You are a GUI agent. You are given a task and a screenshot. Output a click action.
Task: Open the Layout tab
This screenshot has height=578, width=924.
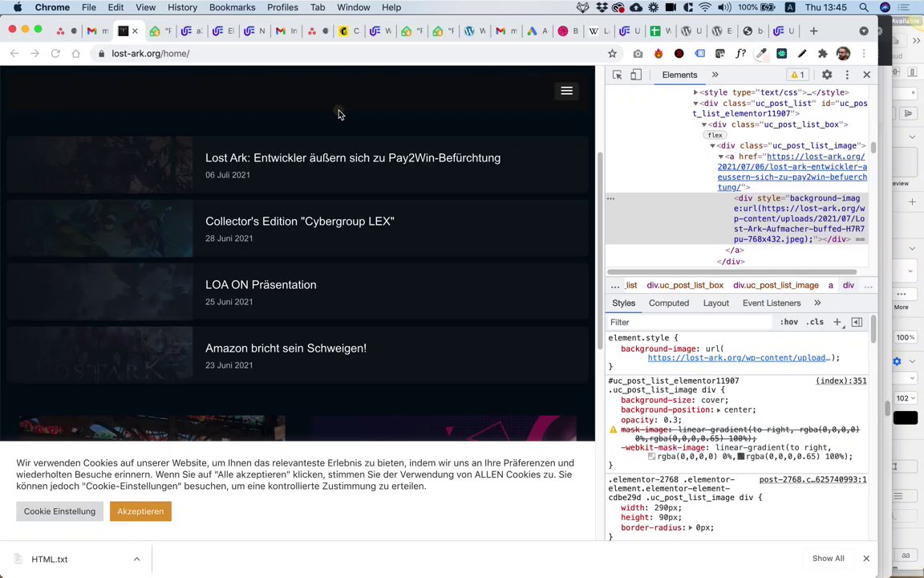click(716, 303)
